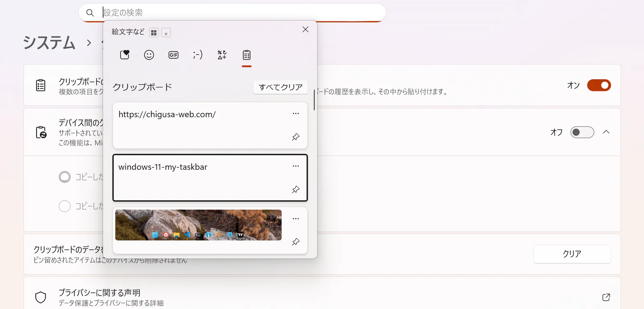644x309 pixels.
Task: Choose the unselected コピーした radio option
Action: tap(65, 206)
